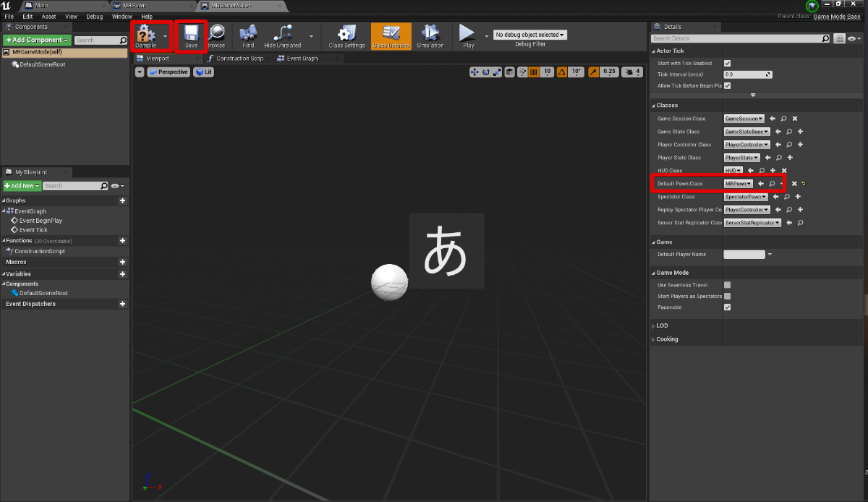Select scale gizmo in viewport toolbar

(x=496, y=72)
